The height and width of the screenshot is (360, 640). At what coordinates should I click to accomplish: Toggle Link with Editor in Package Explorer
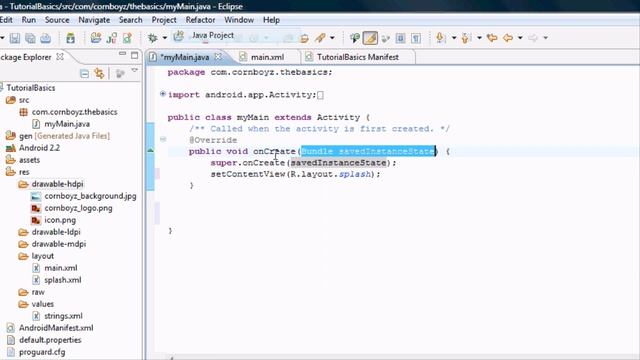(99, 73)
